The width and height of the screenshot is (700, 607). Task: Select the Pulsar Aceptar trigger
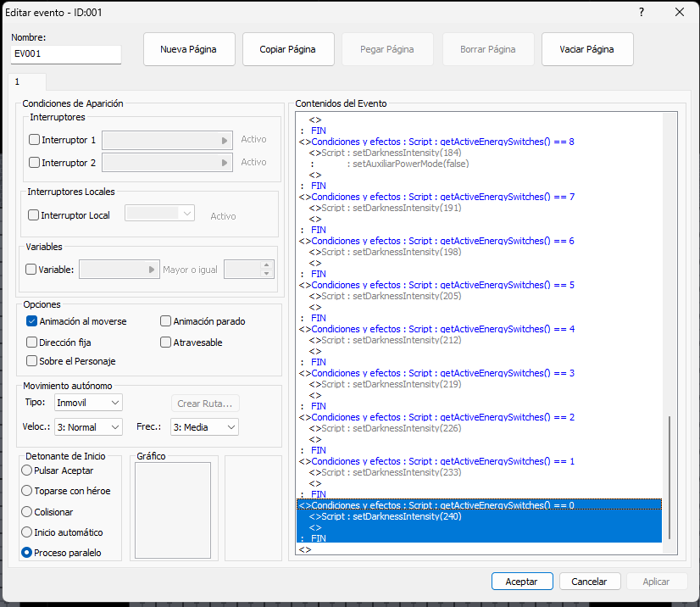click(x=28, y=471)
